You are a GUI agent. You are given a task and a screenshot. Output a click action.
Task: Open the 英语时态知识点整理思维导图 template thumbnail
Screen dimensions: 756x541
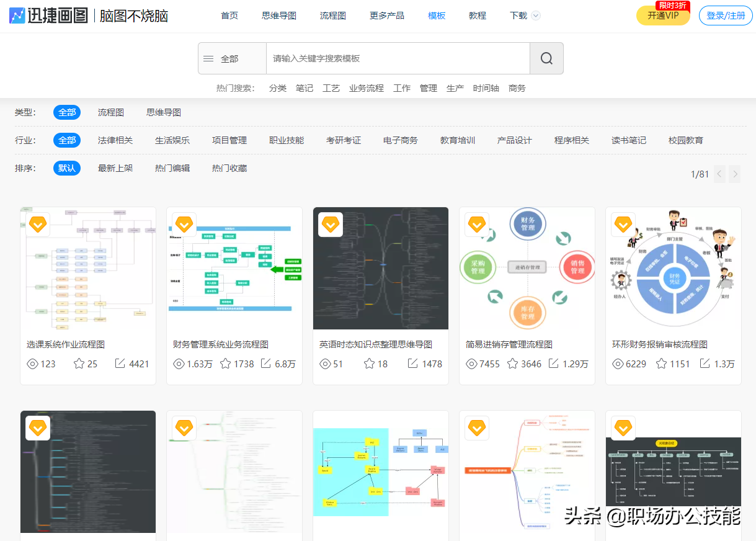coord(380,268)
